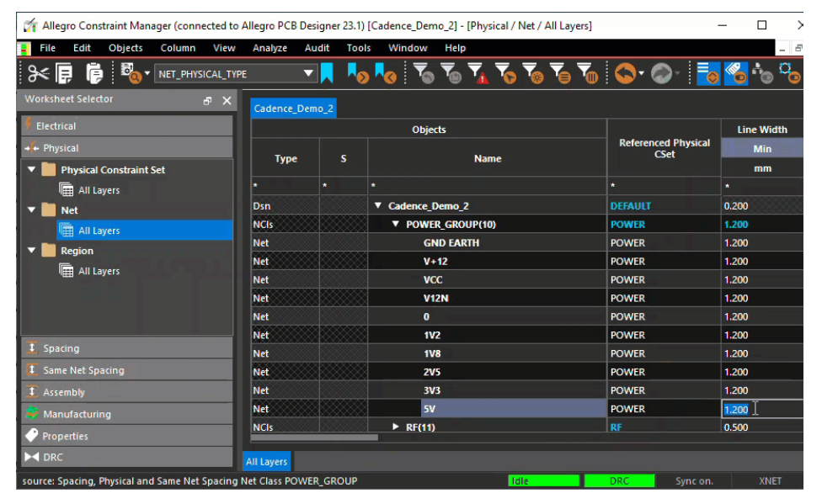Viewport: 822px width, 504px height.
Task: Expand the RF(11) net class
Action: (396, 427)
